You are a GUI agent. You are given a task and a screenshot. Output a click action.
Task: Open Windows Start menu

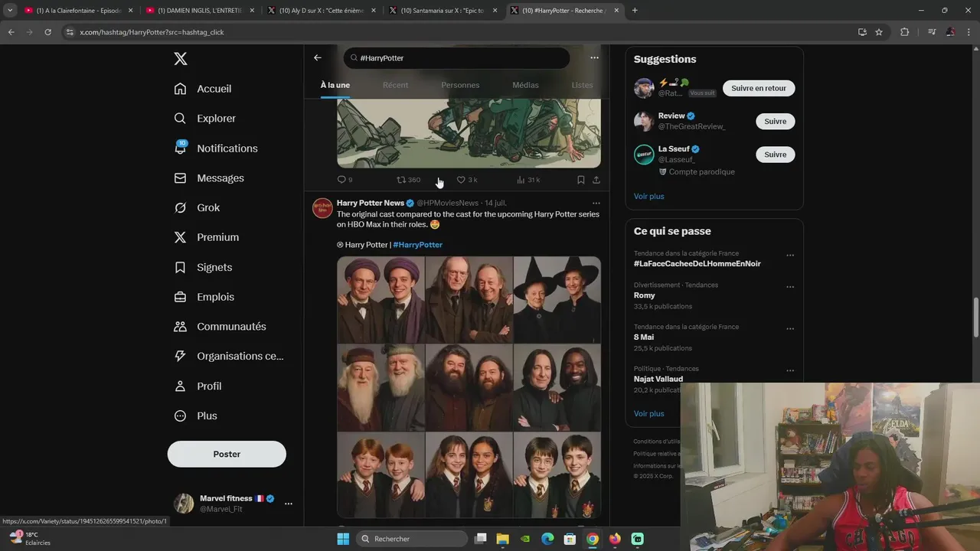pos(343,539)
